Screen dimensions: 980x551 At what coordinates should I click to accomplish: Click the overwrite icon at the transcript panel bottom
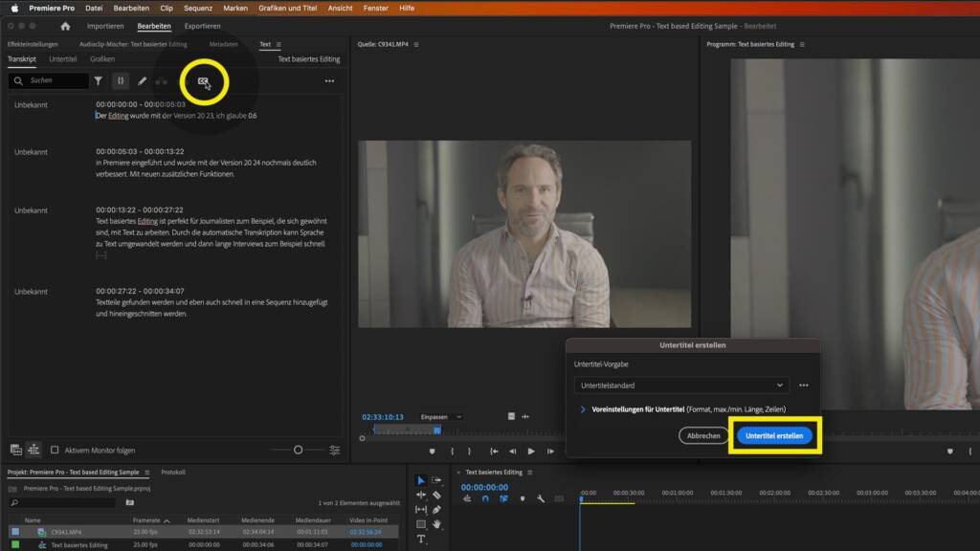(33, 450)
